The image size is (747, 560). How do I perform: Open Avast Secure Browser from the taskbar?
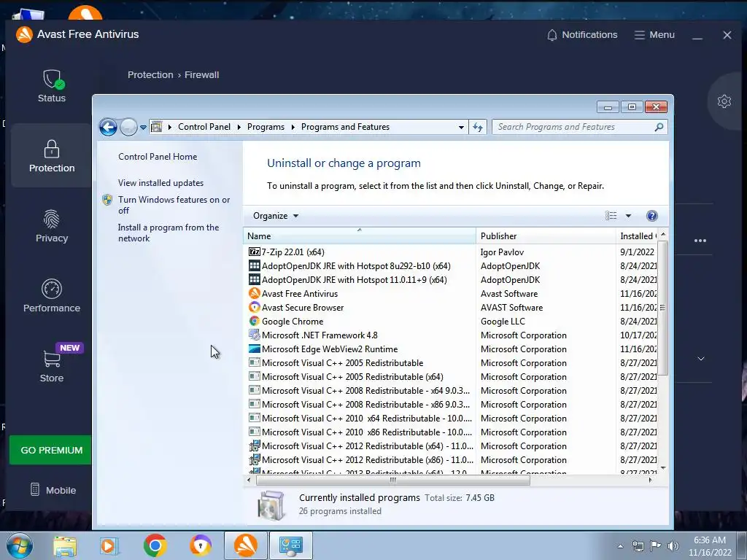pyautogui.click(x=201, y=545)
